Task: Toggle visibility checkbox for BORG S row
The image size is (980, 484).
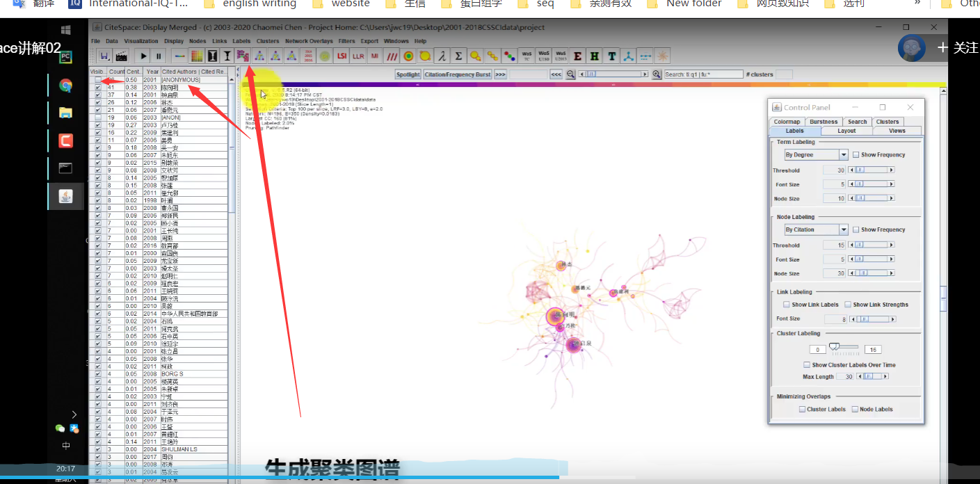Action: [x=98, y=374]
